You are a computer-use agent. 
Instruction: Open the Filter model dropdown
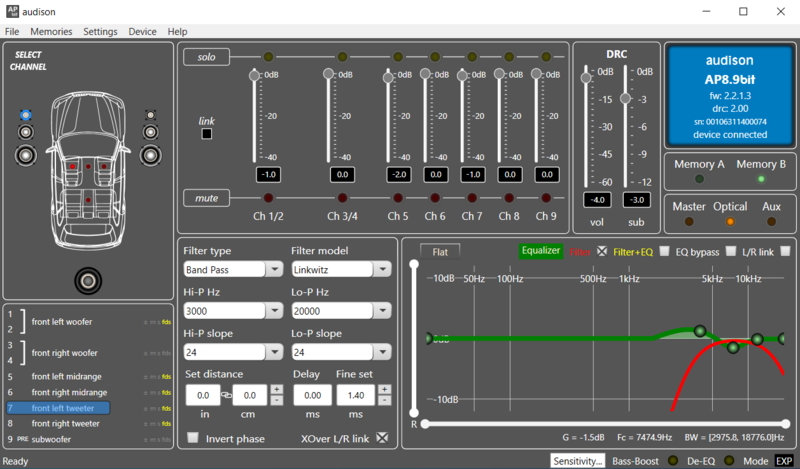[x=382, y=269]
